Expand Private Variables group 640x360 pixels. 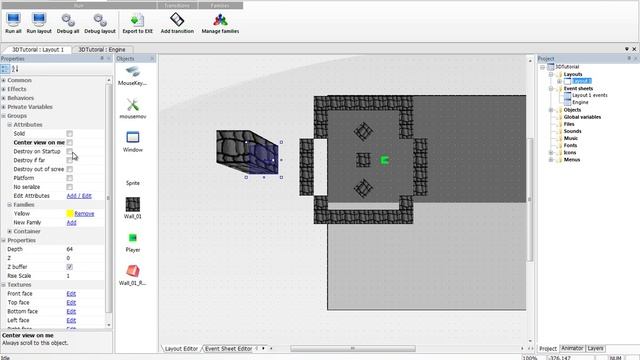click(4, 107)
